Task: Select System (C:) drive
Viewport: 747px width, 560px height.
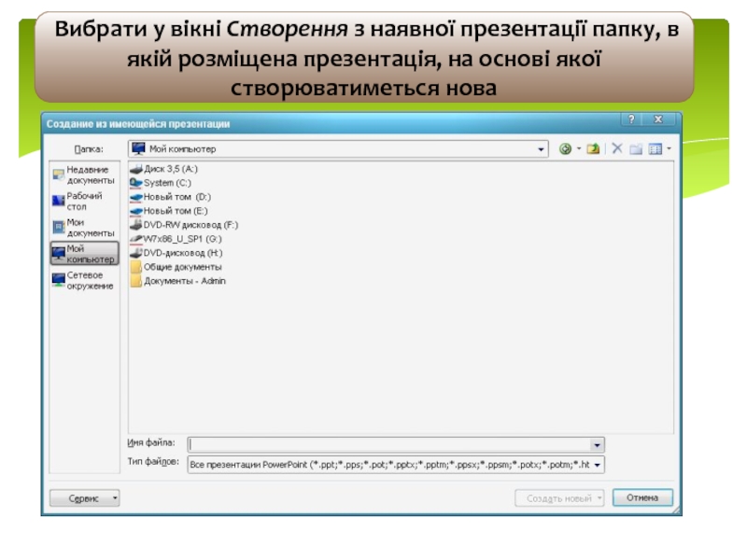Action: pos(161,183)
